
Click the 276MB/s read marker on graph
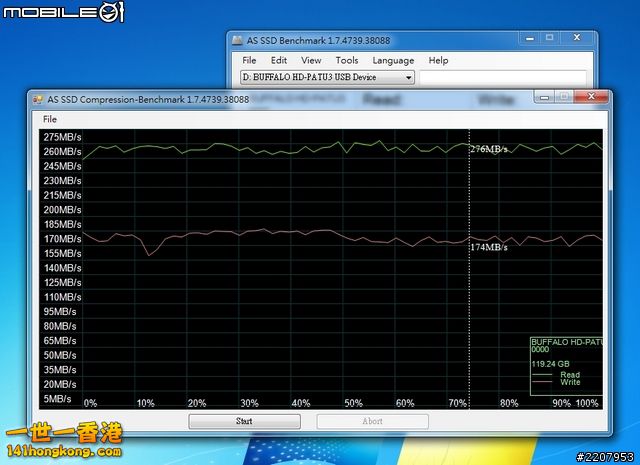coord(488,149)
